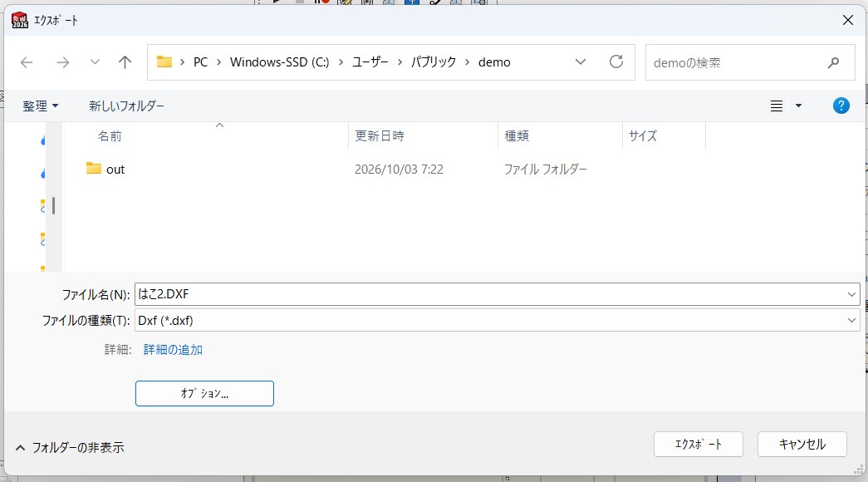868x482 pixels.
Task: Select PC in the address path
Action: (200, 62)
